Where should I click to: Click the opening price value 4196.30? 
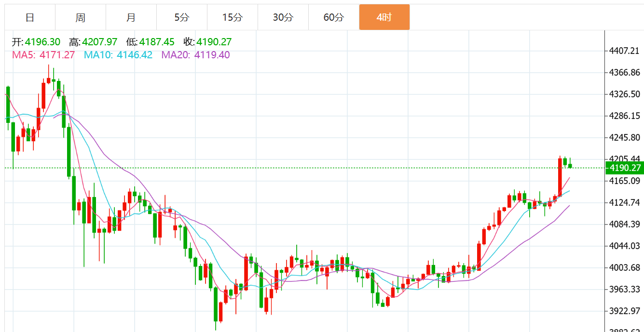click(x=42, y=42)
